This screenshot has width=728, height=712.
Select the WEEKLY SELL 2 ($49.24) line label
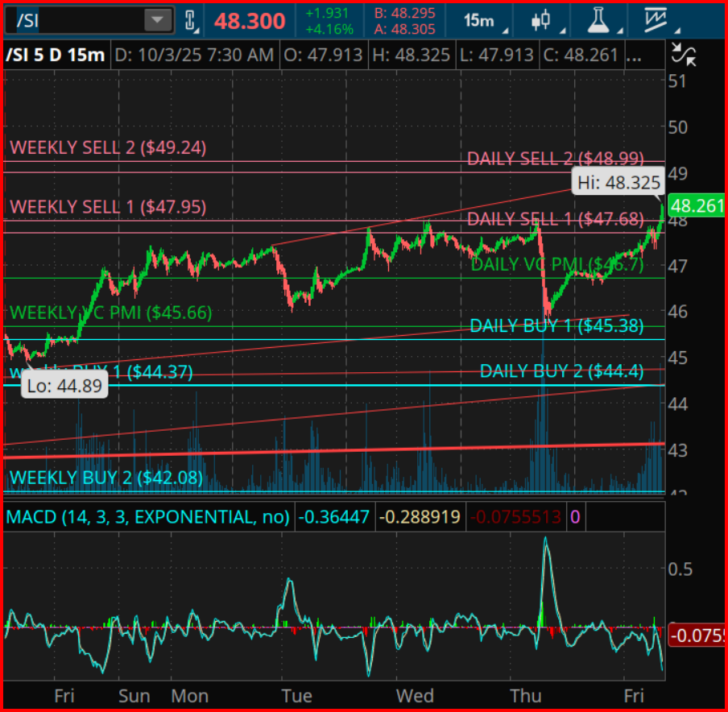coord(108,148)
